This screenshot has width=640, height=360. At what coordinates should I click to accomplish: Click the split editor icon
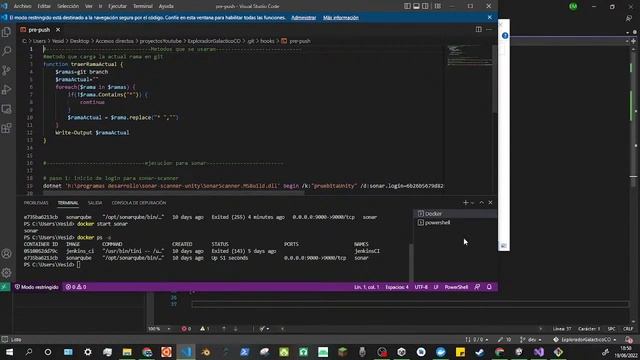(x=479, y=29)
